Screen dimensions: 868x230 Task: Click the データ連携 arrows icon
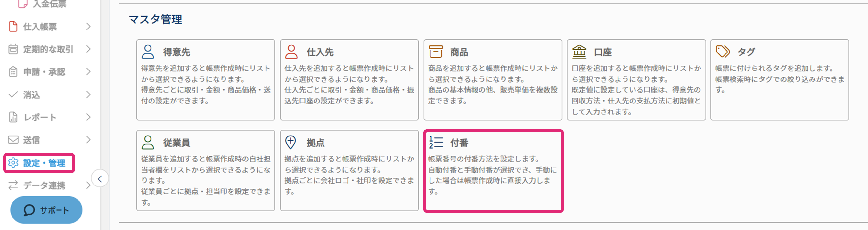[13, 185]
